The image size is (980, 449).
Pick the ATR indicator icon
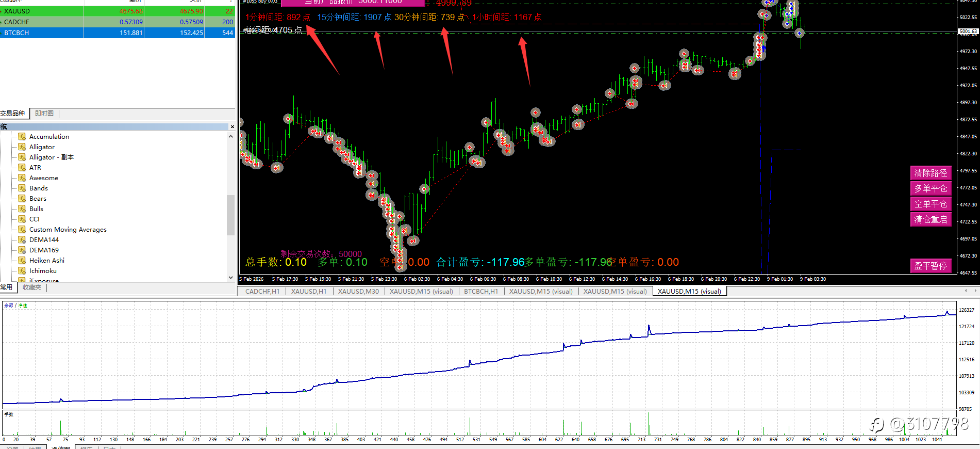click(22, 167)
